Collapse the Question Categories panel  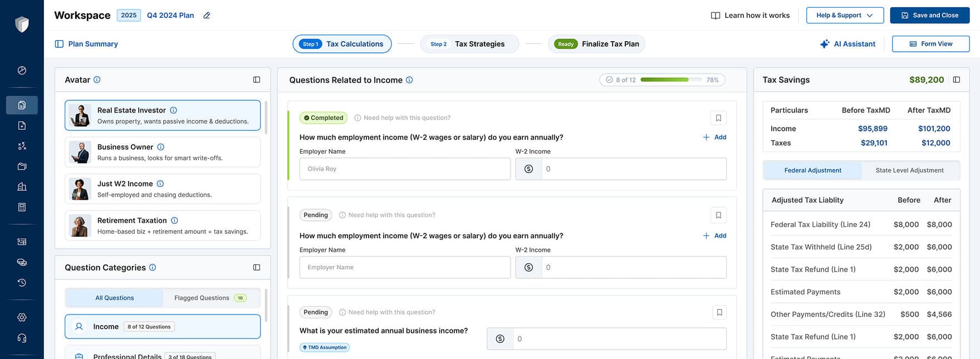257,268
